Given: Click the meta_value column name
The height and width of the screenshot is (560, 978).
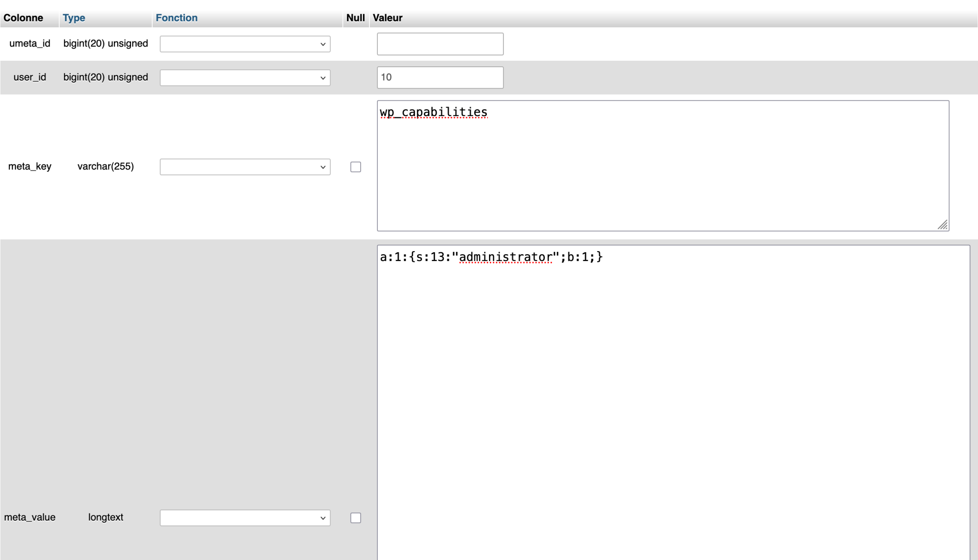Looking at the screenshot, I should pos(30,517).
